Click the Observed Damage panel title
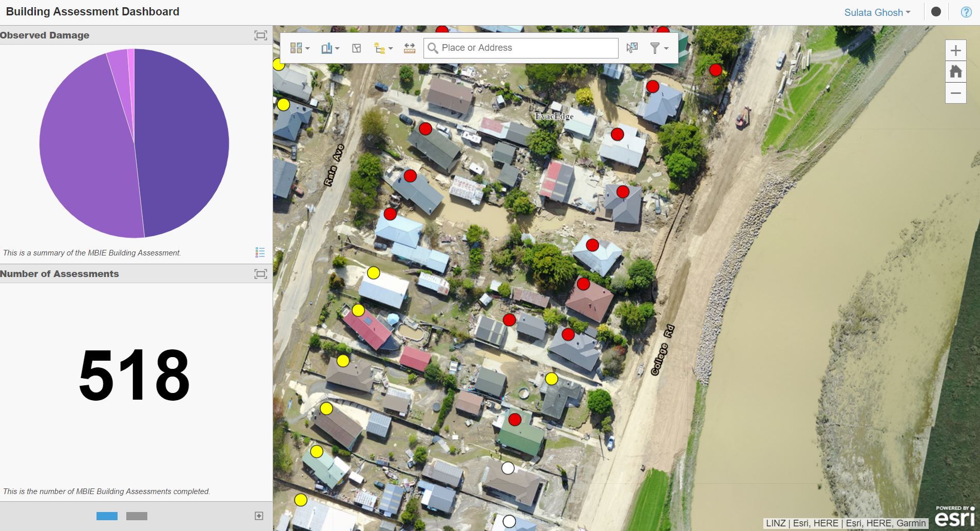The height and width of the screenshot is (531, 980). click(45, 35)
